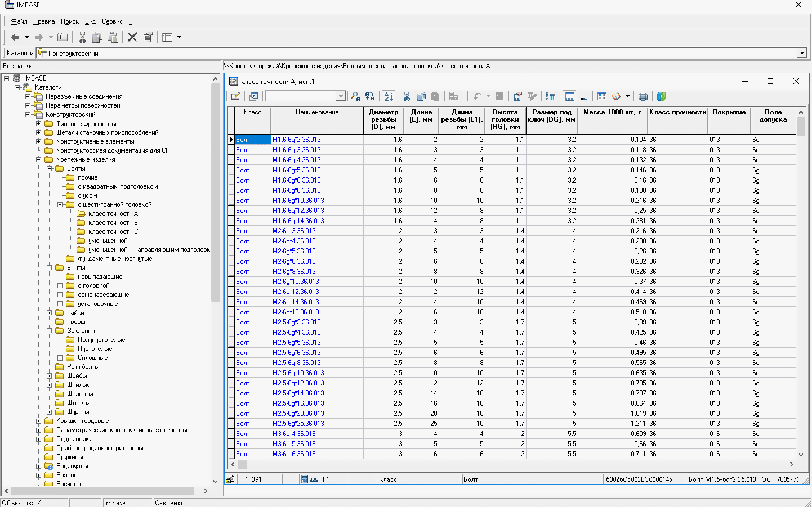Expand the Гайки tree node
The width and height of the screenshot is (812, 507).
pos(49,313)
